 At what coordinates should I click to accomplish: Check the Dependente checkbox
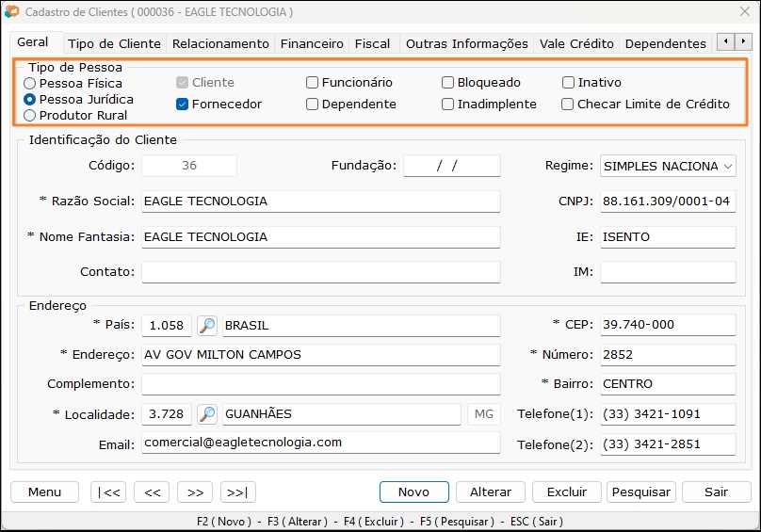click(x=312, y=104)
